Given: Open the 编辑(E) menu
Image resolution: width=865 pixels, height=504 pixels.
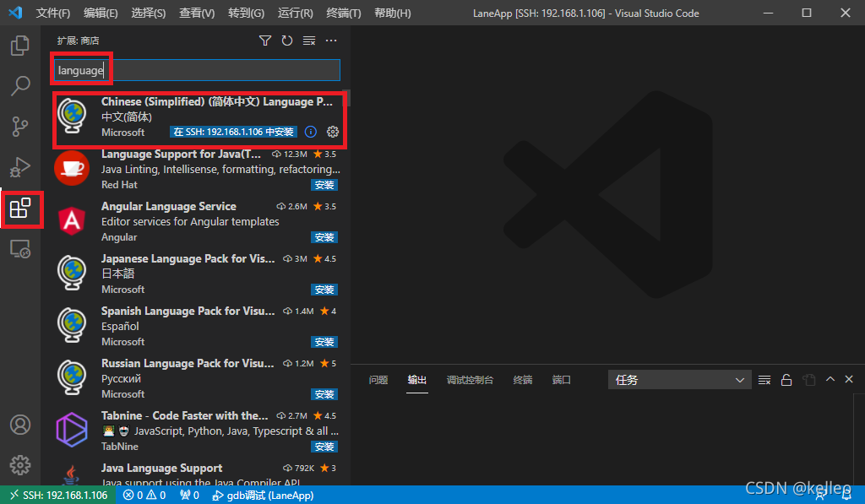Looking at the screenshot, I should click(101, 13).
